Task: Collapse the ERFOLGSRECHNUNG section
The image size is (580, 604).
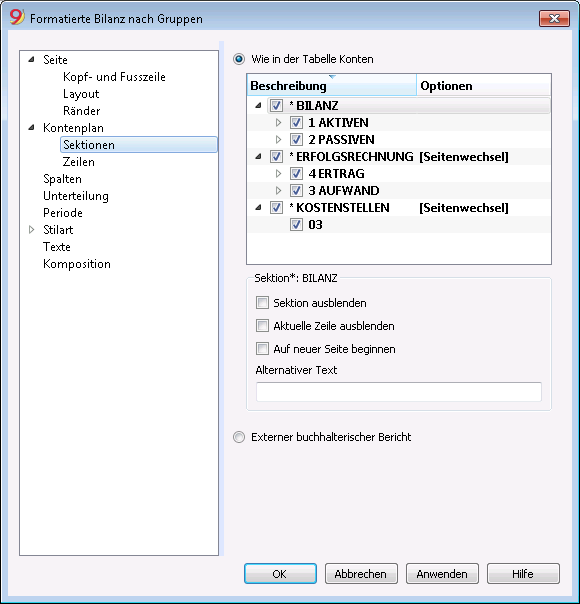Action: [258, 156]
